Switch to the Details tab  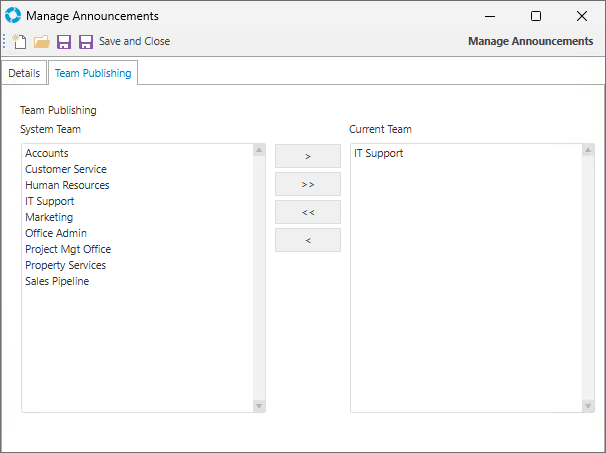point(24,73)
